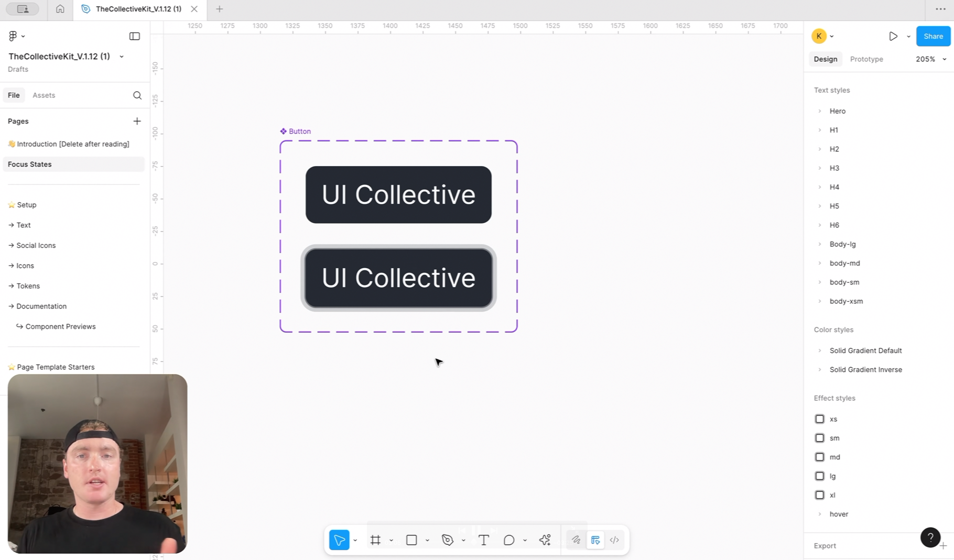Click the lg effect style icon
954x560 pixels.
[x=820, y=476]
